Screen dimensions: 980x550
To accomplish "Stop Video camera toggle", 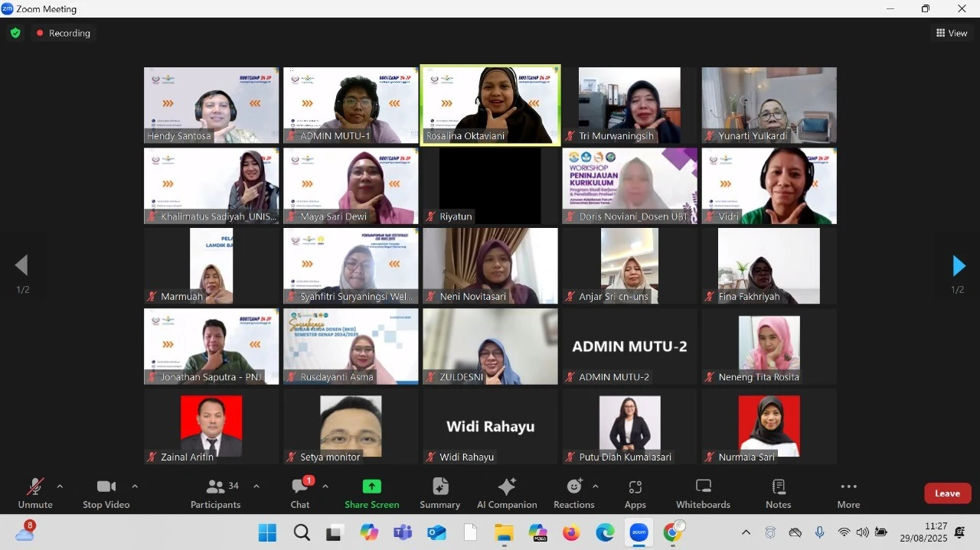I will [106, 493].
